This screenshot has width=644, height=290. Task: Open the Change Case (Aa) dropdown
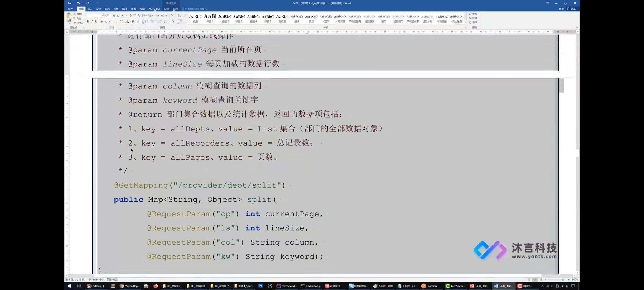coord(124,16)
